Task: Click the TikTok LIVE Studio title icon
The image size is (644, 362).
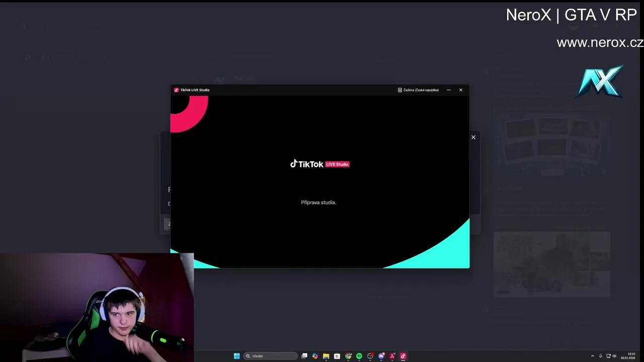Action: tap(176, 90)
